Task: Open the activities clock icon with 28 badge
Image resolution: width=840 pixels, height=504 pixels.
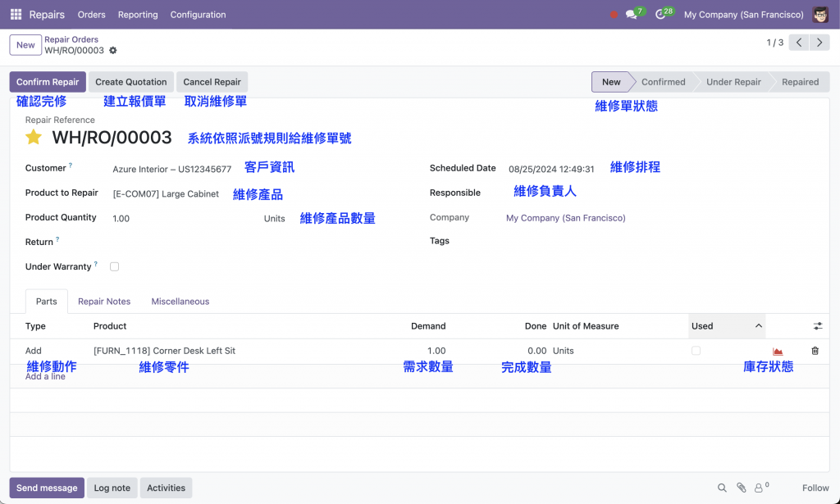Action: coord(660,15)
